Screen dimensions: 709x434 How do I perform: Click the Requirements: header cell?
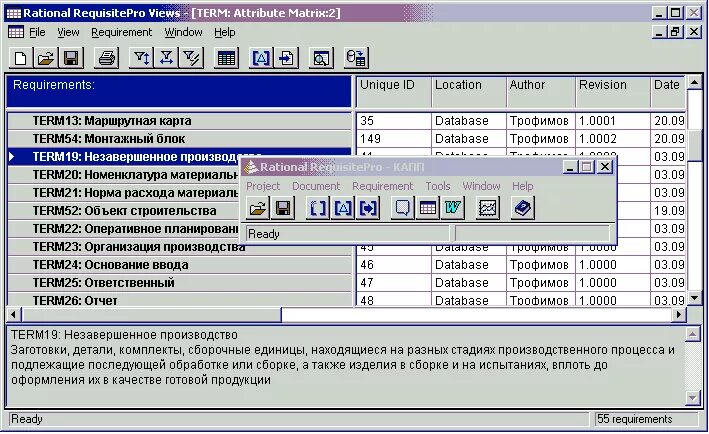(179, 92)
